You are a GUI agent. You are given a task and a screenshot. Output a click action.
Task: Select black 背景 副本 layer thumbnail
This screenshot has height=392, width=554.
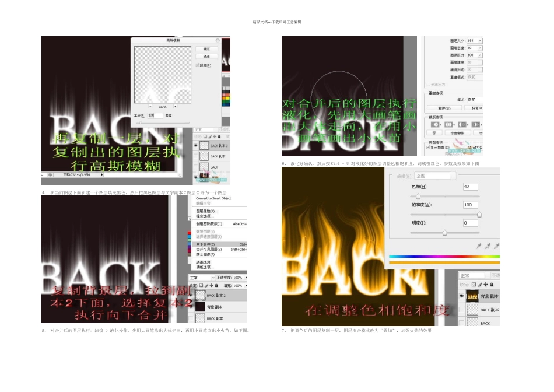click(201, 307)
